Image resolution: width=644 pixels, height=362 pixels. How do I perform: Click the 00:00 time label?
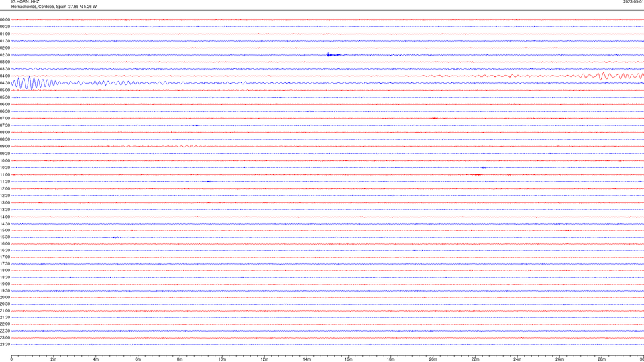(5, 19)
